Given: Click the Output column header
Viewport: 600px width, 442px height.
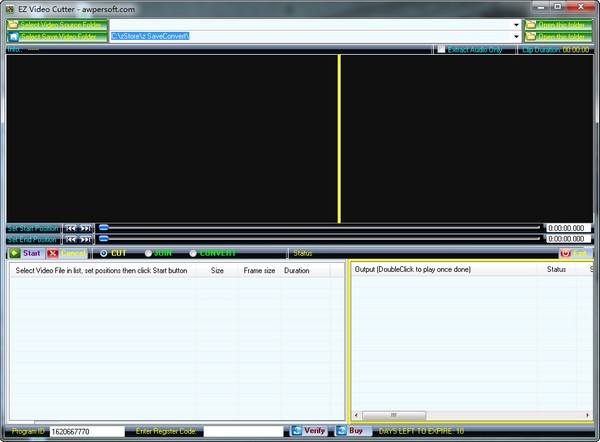Looking at the screenshot, I should [x=444, y=269].
